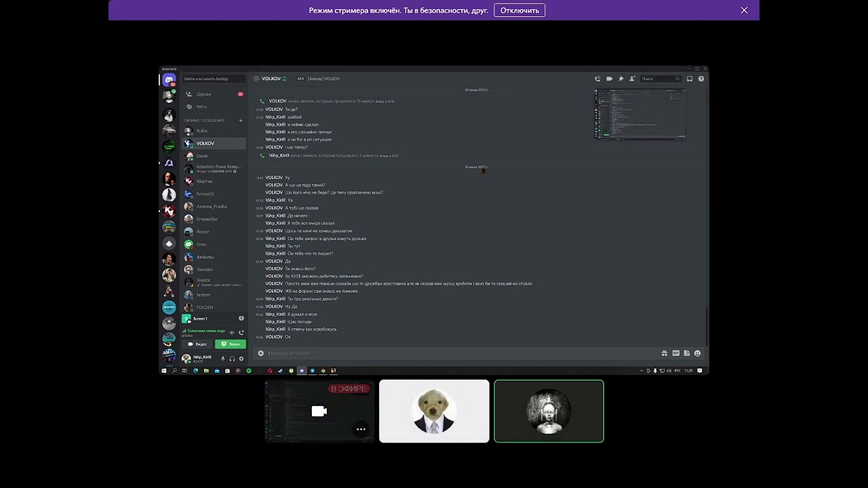Open the FOLDEN direct message

click(214, 307)
